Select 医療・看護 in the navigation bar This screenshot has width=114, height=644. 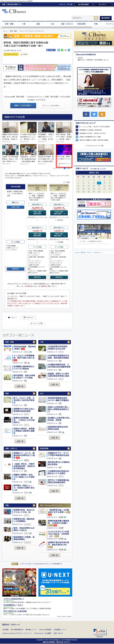coord(9,24)
